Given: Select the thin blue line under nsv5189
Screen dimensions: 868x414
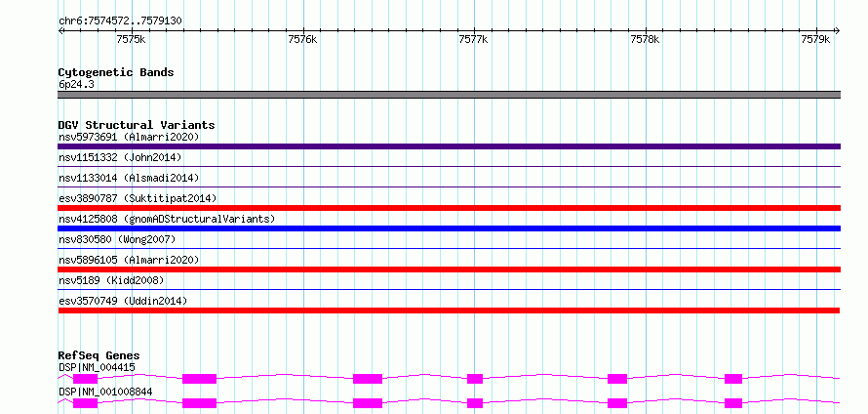Looking at the screenshot, I should click(449, 289).
